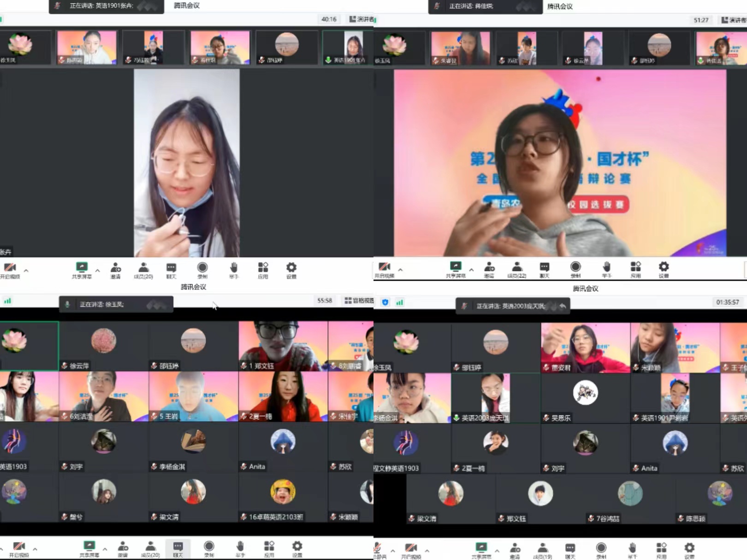Image resolution: width=747 pixels, height=560 pixels.
Task: Select the 16卓萌英语2103班 participant tile
Action: coord(283,497)
